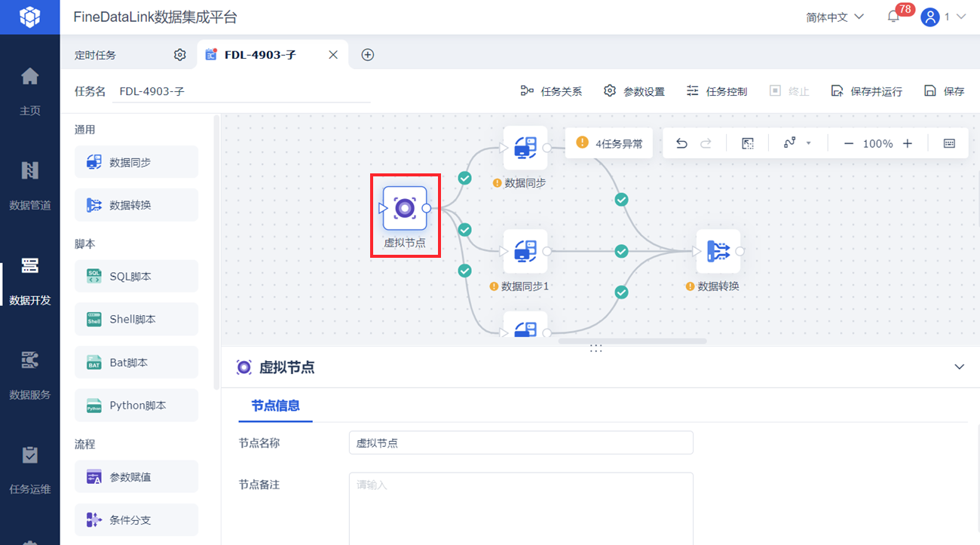Zoom in with the plus button

908,143
